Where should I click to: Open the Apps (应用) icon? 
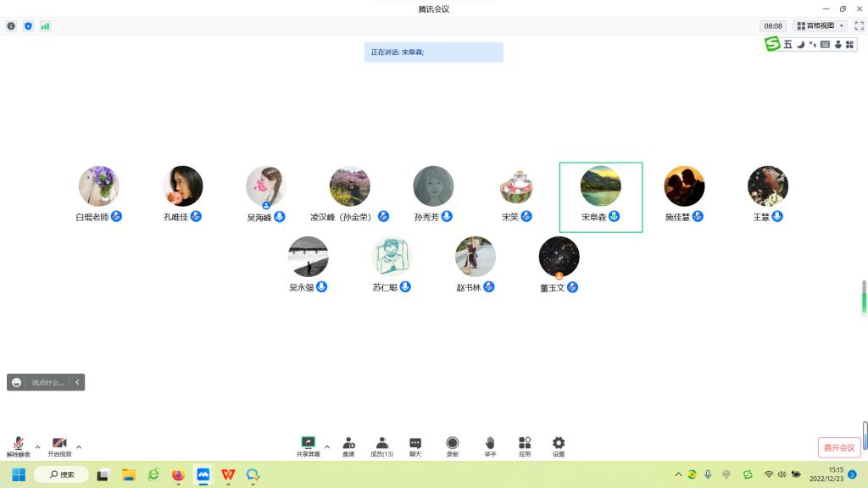tap(525, 446)
